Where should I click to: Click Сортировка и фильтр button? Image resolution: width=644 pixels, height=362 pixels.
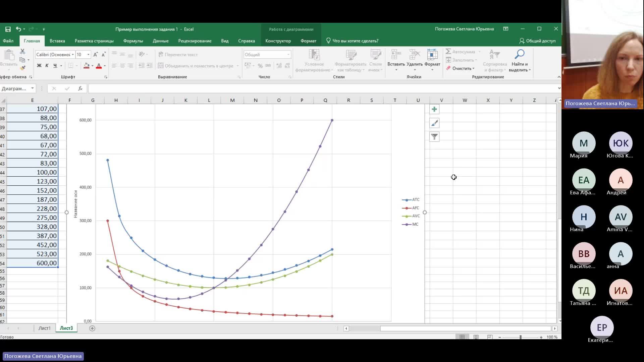click(495, 61)
